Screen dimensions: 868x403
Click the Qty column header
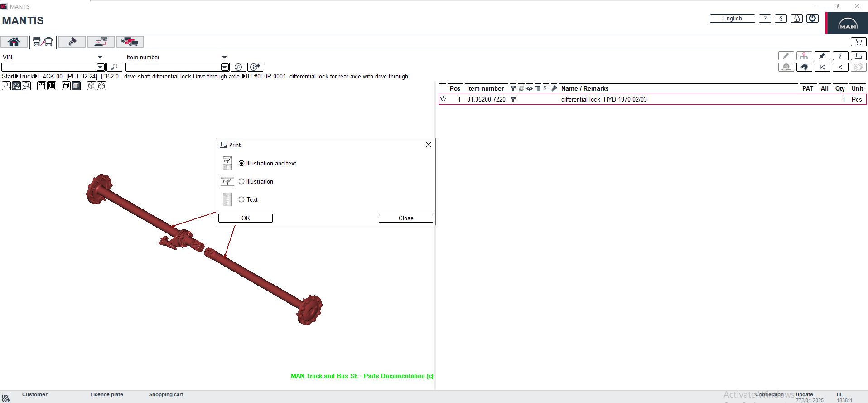click(840, 88)
